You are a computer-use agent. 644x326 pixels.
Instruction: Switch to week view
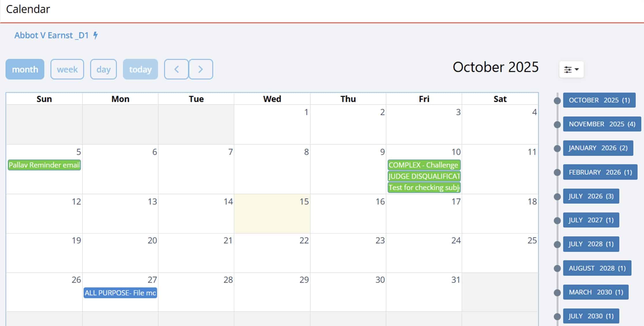coord(67,69)
